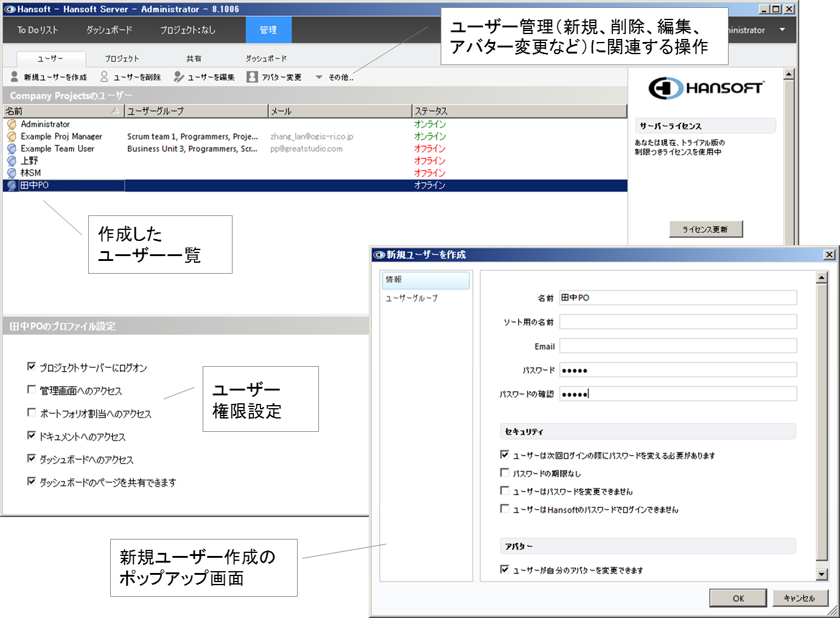Screen dimensions: 840x618
Task: Click the new user creation icon
Action: pyautogui.click(x=15, y=77)
